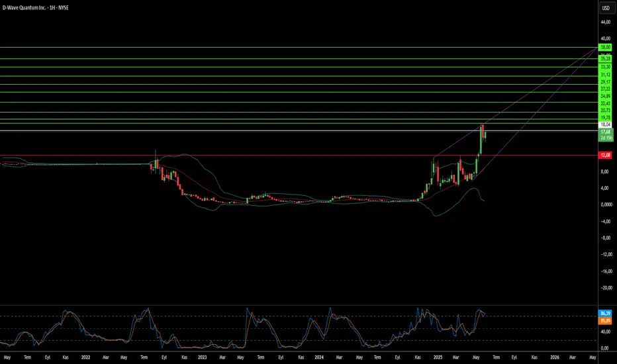Click the 44,00 mark on price axis

coord(605,23)
